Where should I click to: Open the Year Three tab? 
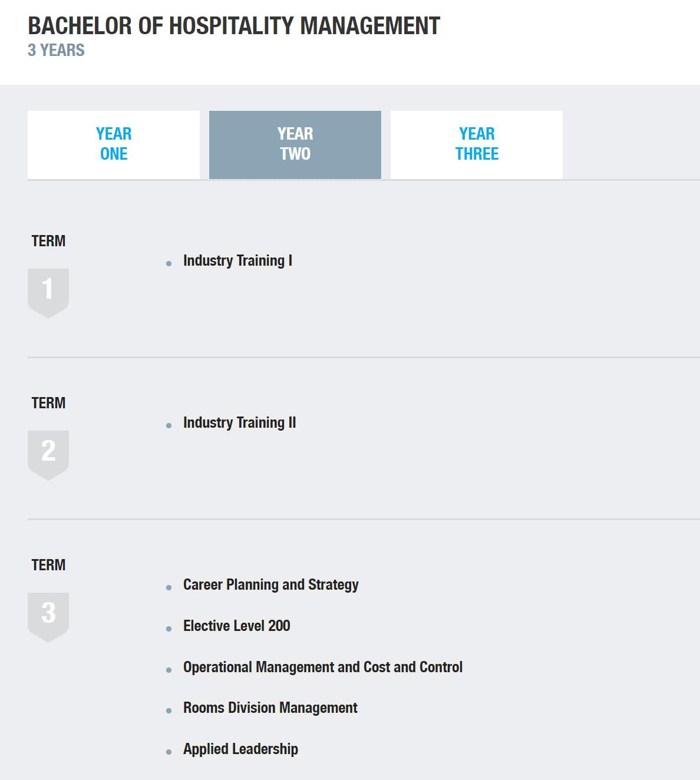tap(477, 144)
